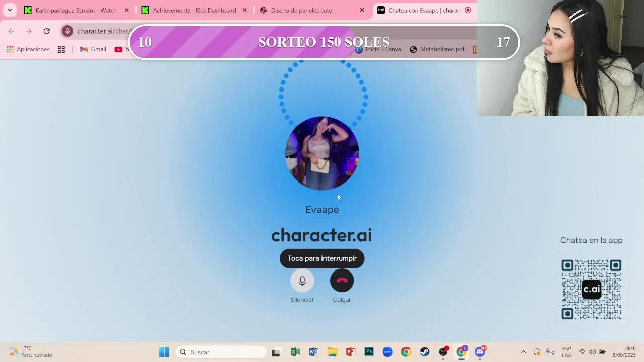Viewport: 644px width, 362px height.
Task: Click the battery tray icon
Action: pyautogui.click(x=602, y=352)
